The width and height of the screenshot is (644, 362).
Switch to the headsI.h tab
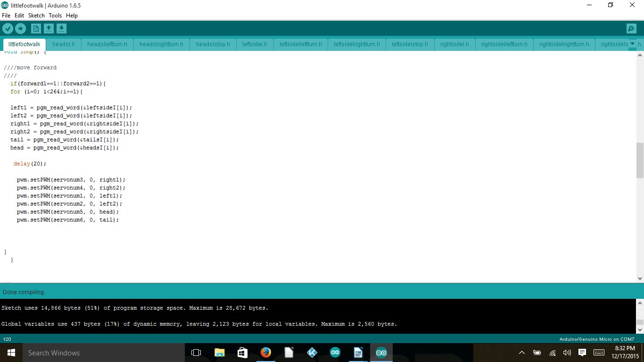pos(64,44)
